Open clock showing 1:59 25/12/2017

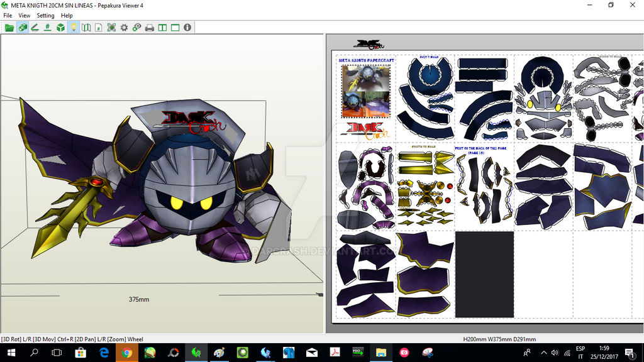click(x=604, y=353)
